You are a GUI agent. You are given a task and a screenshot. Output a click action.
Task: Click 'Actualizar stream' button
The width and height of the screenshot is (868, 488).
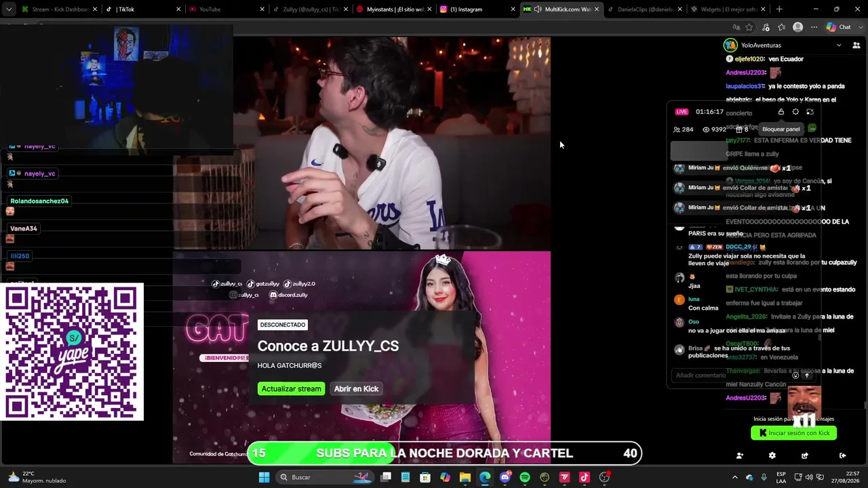click(x=291, y=388)
